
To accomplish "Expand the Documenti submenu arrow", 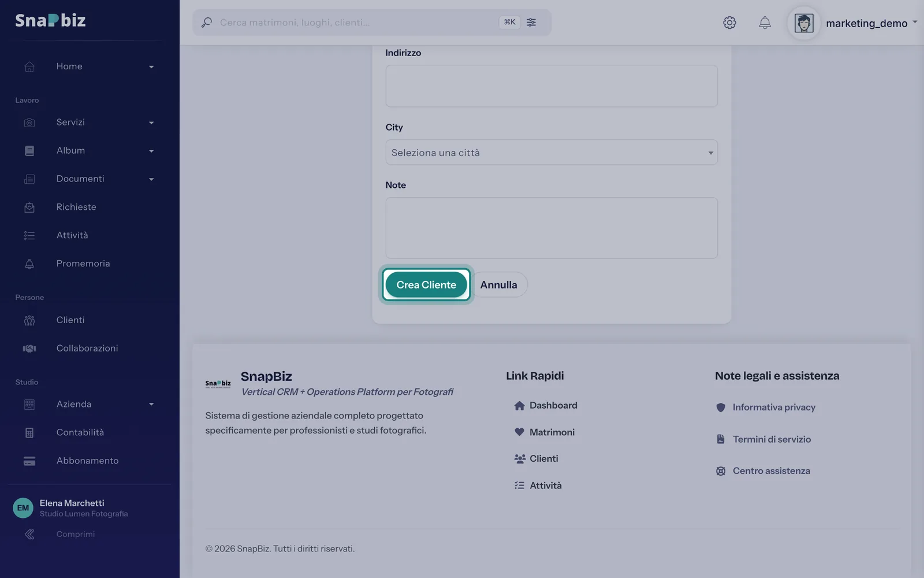I will point(151,180).
